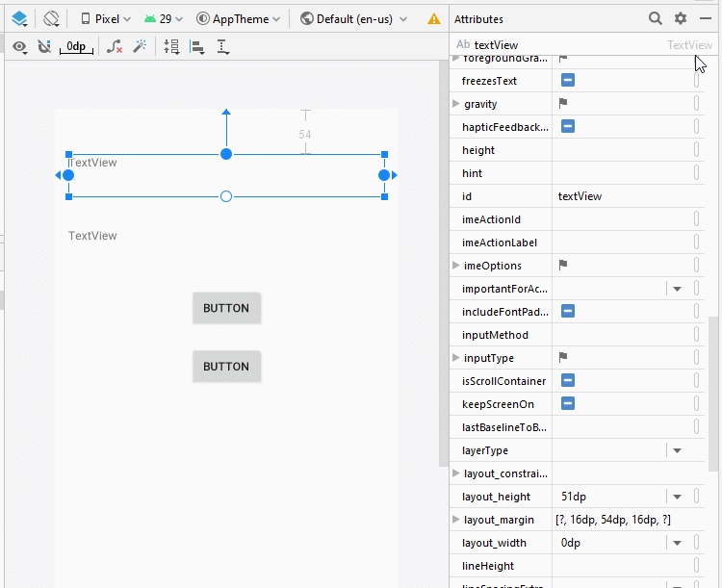Expand the imeOptions attribute
The height and width of the screenshot is (588, 722).
[456, 266]
